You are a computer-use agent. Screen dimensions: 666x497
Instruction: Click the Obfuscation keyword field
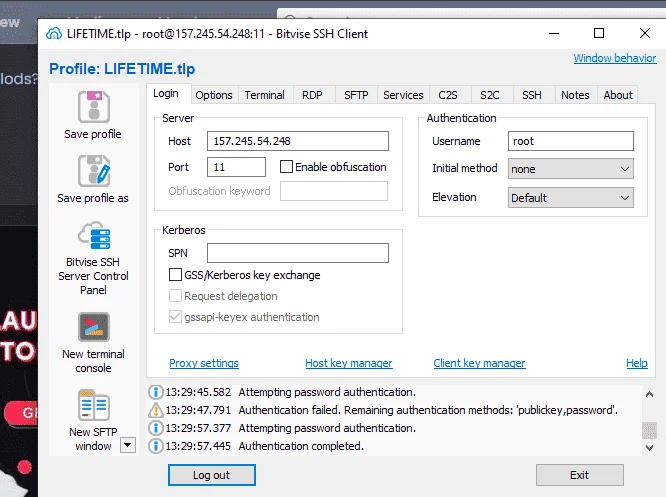click(x=334, y=191)
